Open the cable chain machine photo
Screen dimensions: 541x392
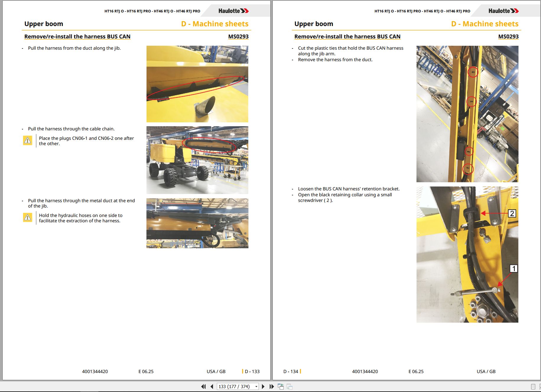point(197,160)
